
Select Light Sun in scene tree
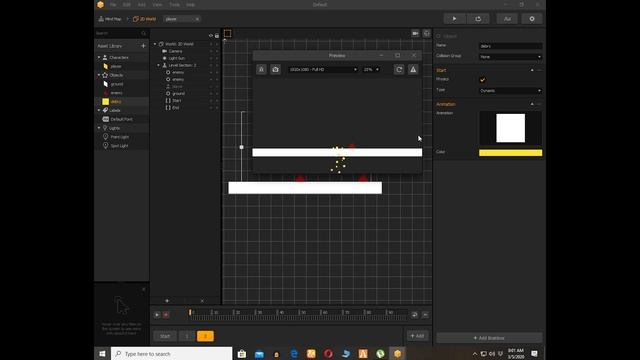coord(176,58)
